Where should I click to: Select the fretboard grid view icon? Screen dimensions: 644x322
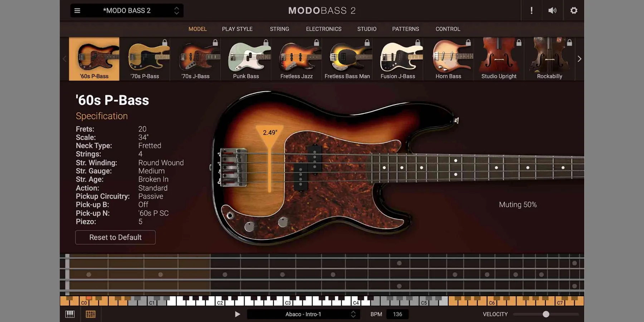click(x=91, y=314)
